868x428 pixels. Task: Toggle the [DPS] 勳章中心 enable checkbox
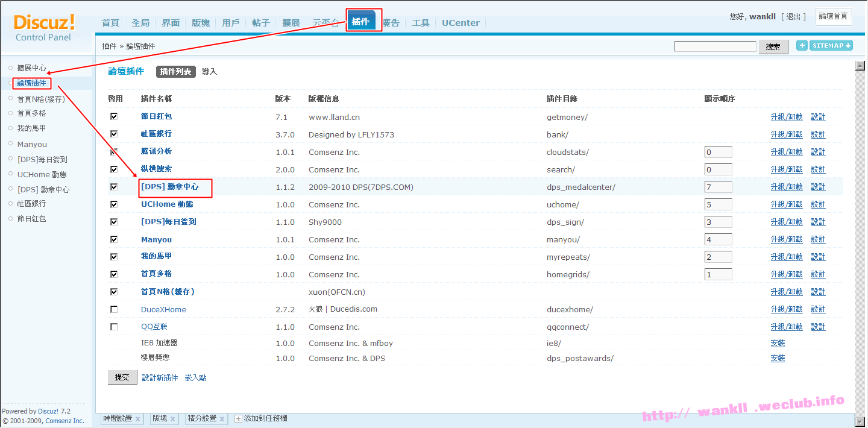(x=114, y=187)
